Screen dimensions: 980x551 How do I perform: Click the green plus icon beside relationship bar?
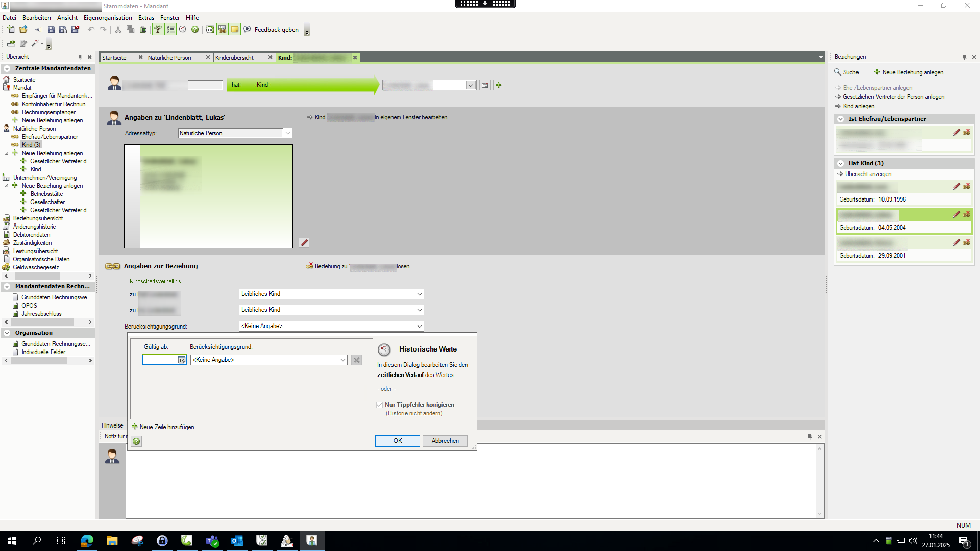499,85
